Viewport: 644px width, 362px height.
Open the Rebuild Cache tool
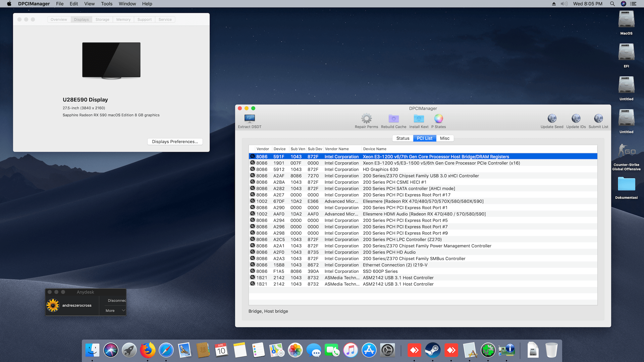click(393, 119)
